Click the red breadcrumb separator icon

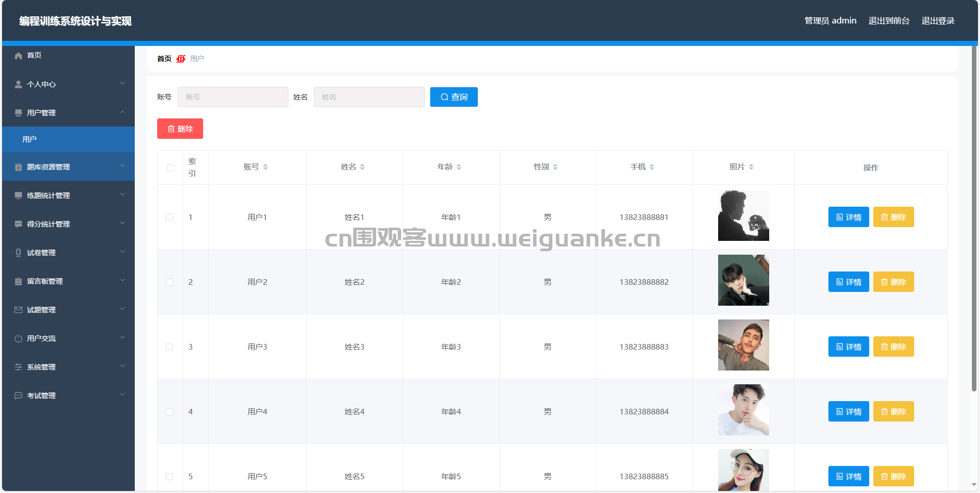click(181, 59)
